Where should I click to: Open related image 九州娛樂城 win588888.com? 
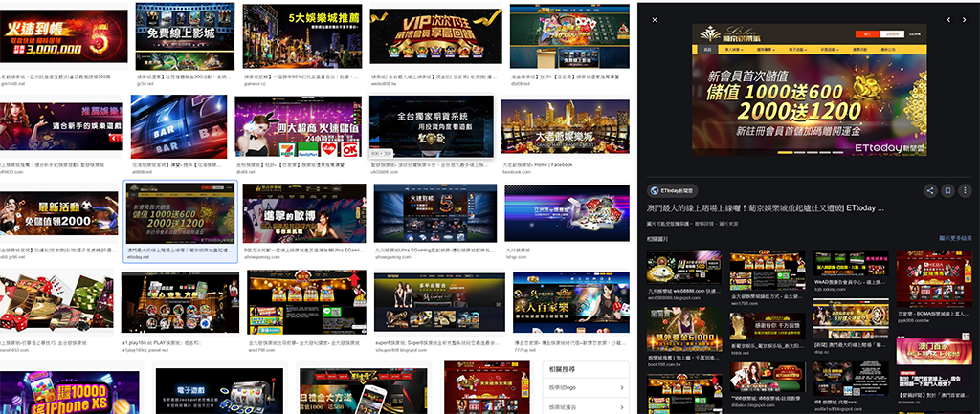(683, 268)
